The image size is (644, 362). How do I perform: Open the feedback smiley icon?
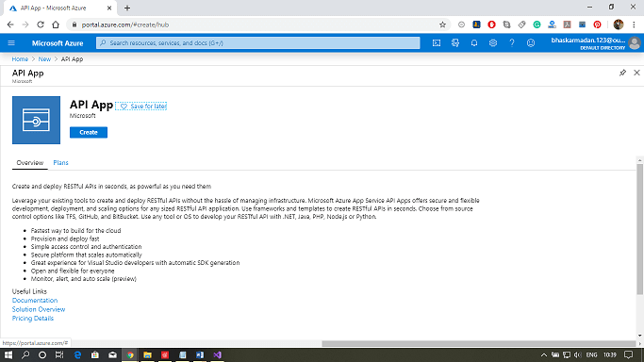tap(531, 43)
